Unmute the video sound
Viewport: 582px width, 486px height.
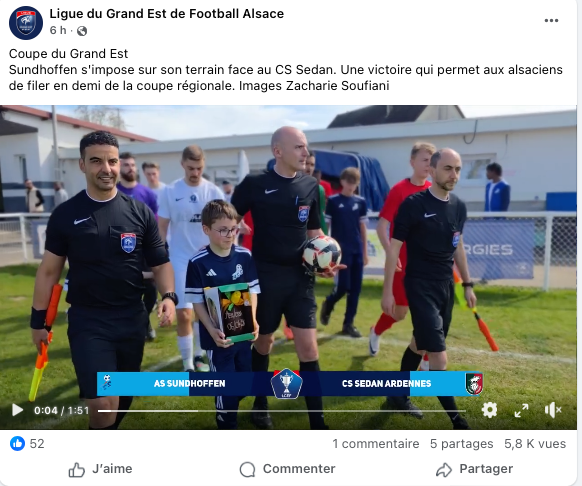553,410
